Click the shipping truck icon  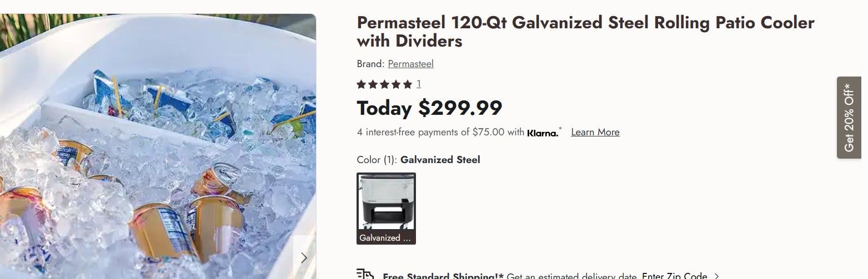(x=364, y=275)
